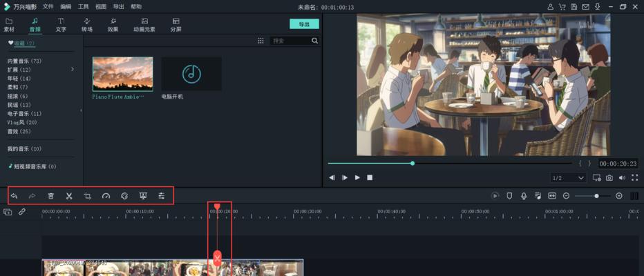Viewport: 644px width, 276px height.
Task: Switch to the 文字 text tab
Action: (61, 25)
